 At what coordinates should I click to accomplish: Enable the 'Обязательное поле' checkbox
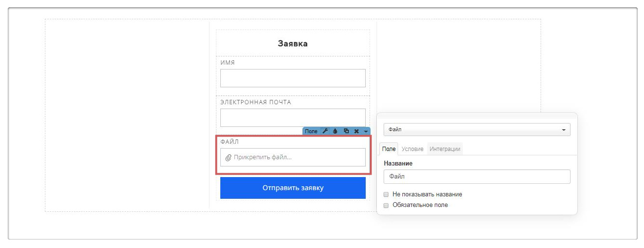[386, 205]
